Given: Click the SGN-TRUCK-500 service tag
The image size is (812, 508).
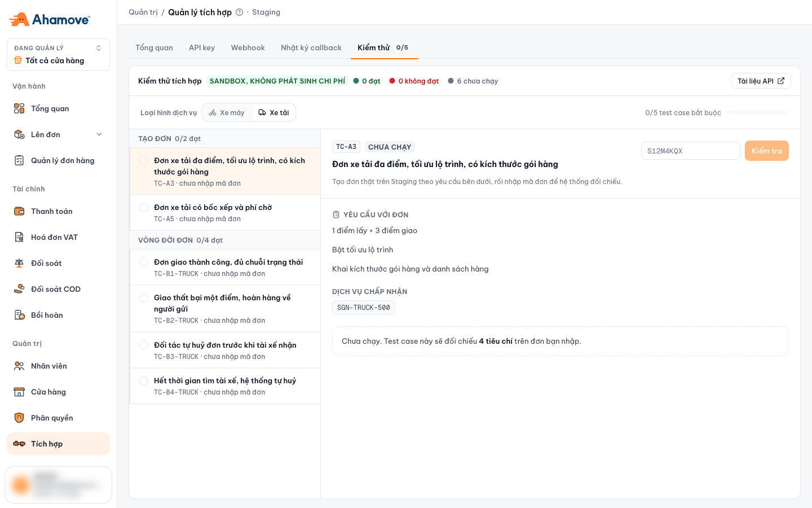Looking at the screenshot, I should 364,308.
